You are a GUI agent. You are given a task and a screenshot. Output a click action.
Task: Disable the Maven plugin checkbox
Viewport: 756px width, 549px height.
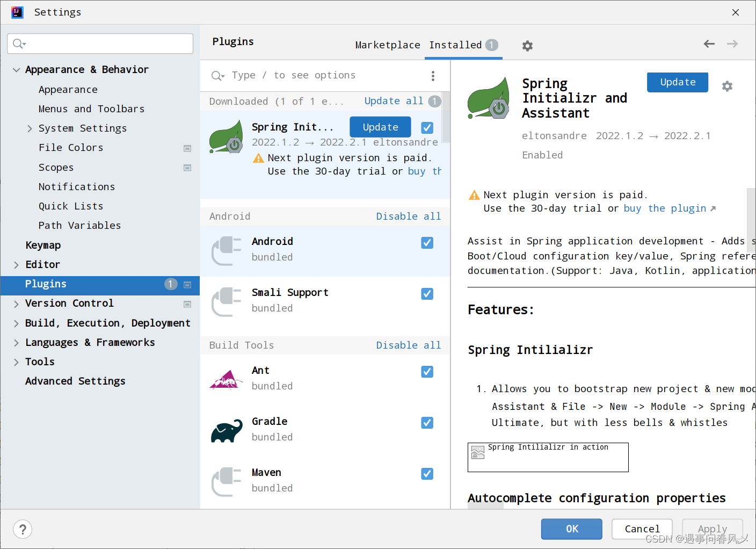tap(427, 474)
